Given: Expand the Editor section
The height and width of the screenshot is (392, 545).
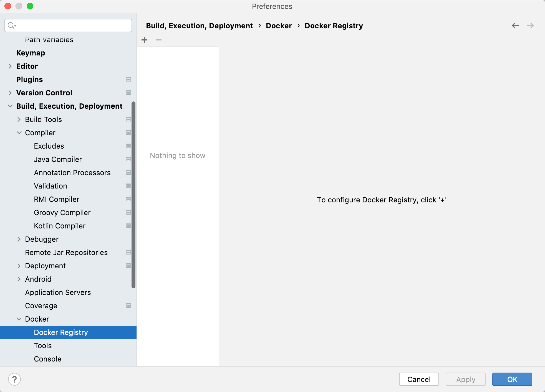Looking at the screenshot, I should [10, 66].
